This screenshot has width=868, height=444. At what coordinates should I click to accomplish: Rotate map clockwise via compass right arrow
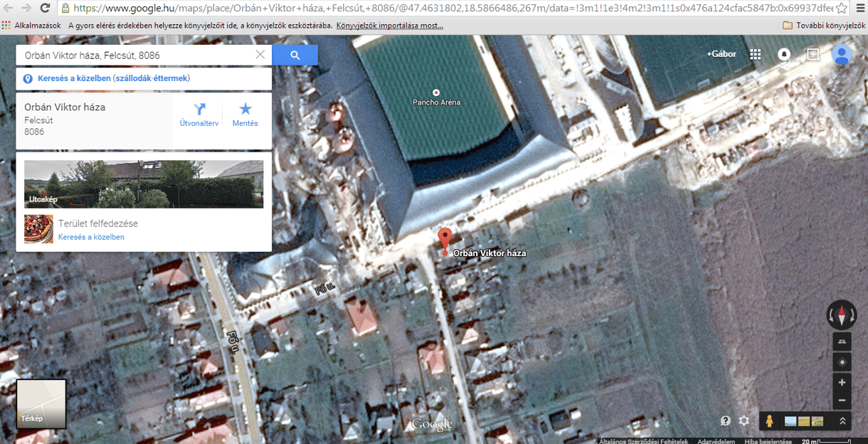pos(852,315)
